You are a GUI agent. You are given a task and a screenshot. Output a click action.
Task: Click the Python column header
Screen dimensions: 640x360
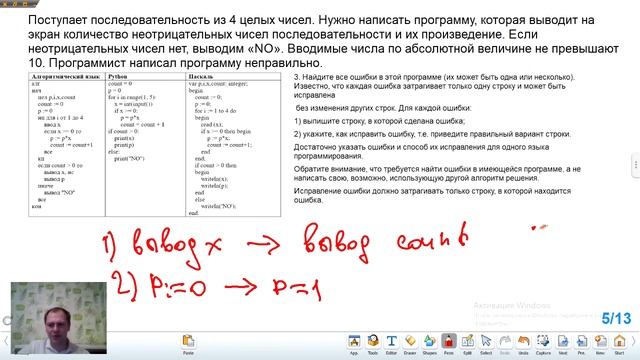[x=118, y=76]
